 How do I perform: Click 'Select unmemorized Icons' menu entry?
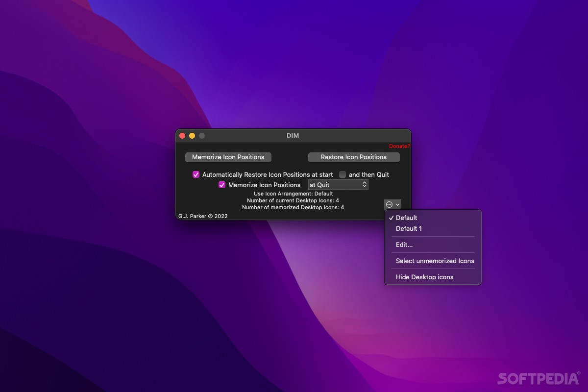435,261
